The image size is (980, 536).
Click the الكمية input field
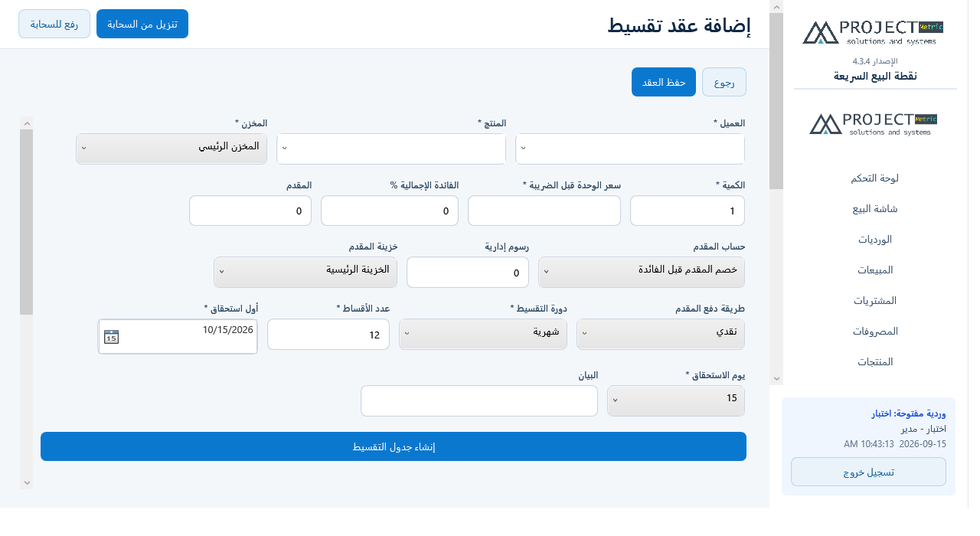click(x=688, y=211)
